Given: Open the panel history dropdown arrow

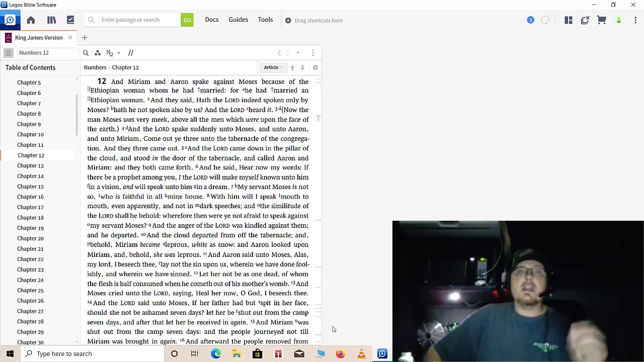Looking at the screenshot, I should click(x=298, y=53).
